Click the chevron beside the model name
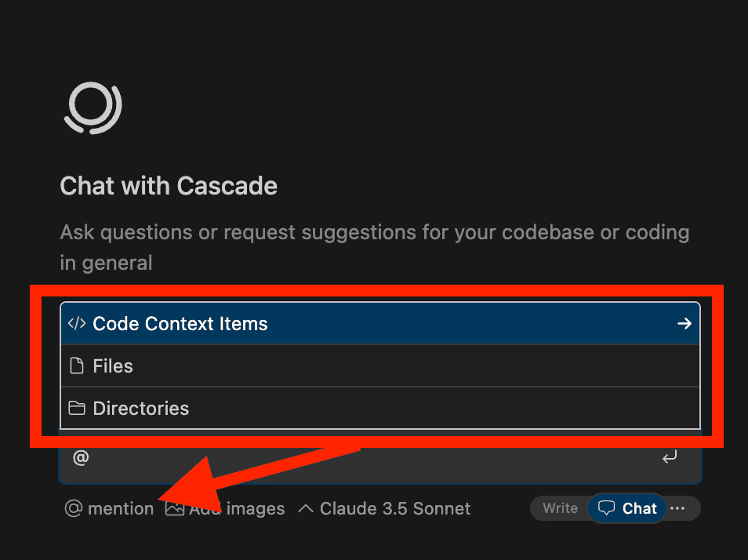 coord(305,508)
